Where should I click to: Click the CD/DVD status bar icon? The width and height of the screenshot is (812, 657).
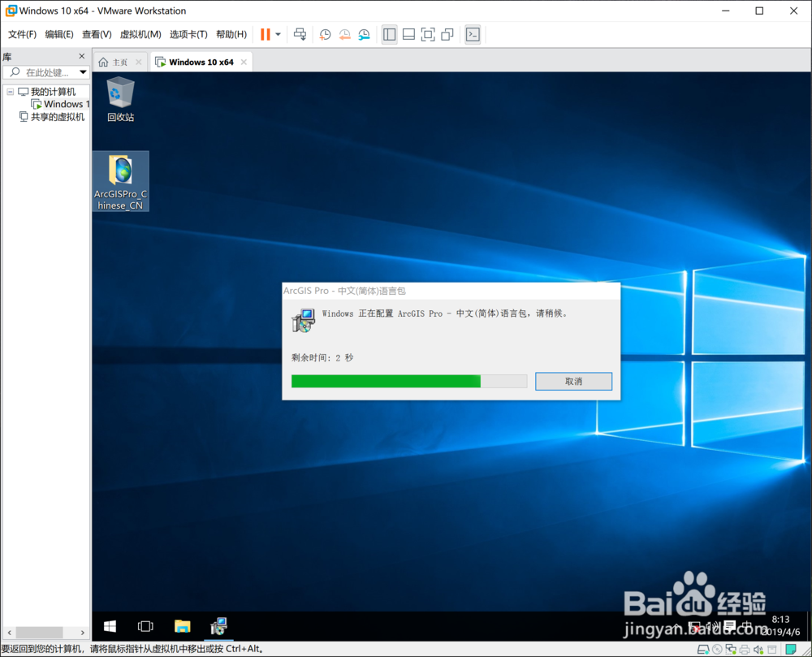click(717, 649)
